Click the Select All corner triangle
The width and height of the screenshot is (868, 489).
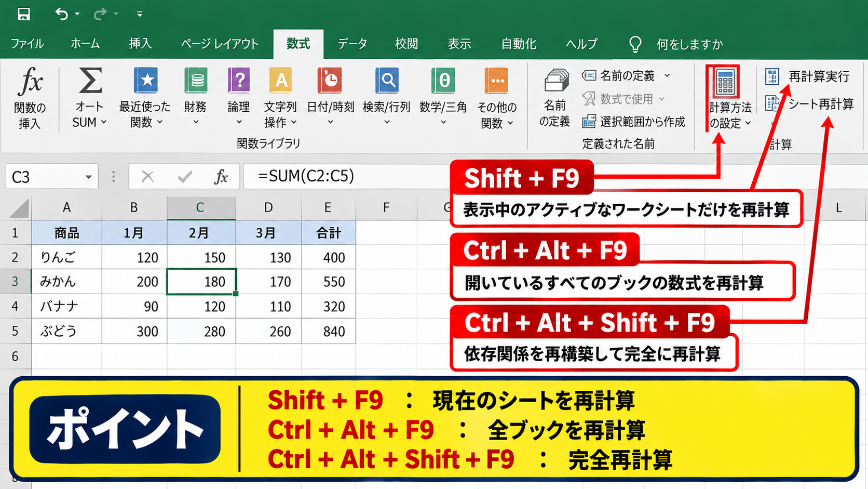[x=19, y=209]
